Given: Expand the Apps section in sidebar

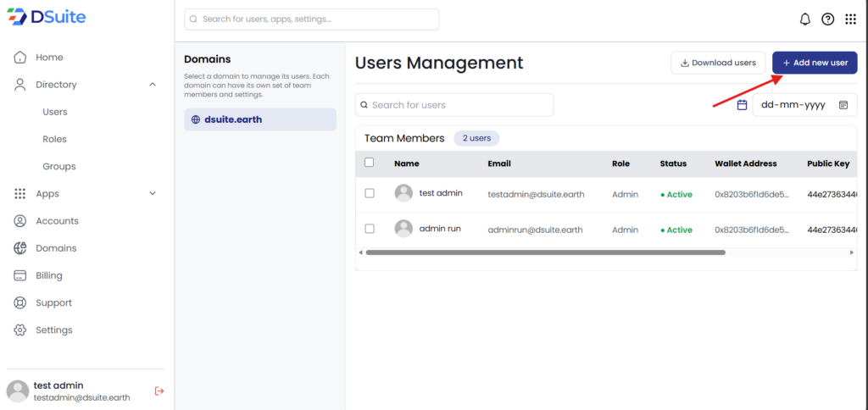Looking at the screenshot, I should pos(153,193).
